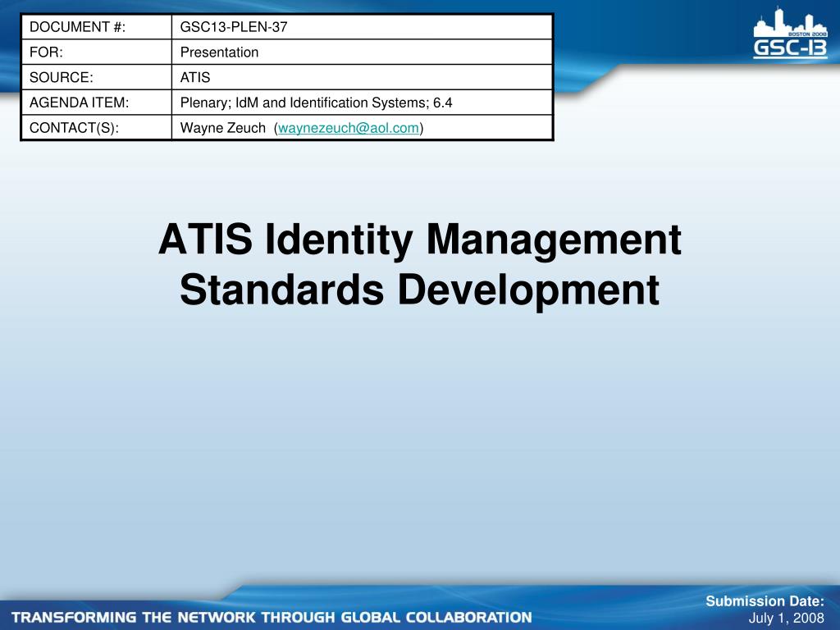
Task: Click the ATIS source value cell
Action: [x=362, y=77]
